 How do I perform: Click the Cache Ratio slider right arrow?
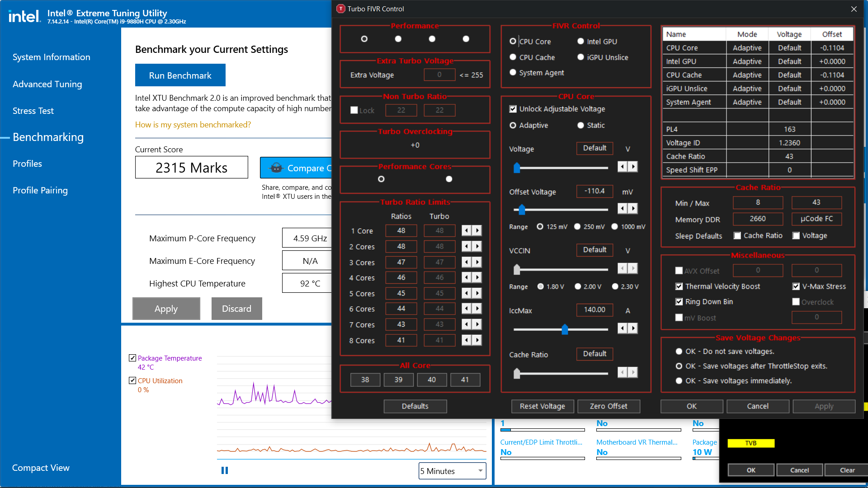click(633, 372)
